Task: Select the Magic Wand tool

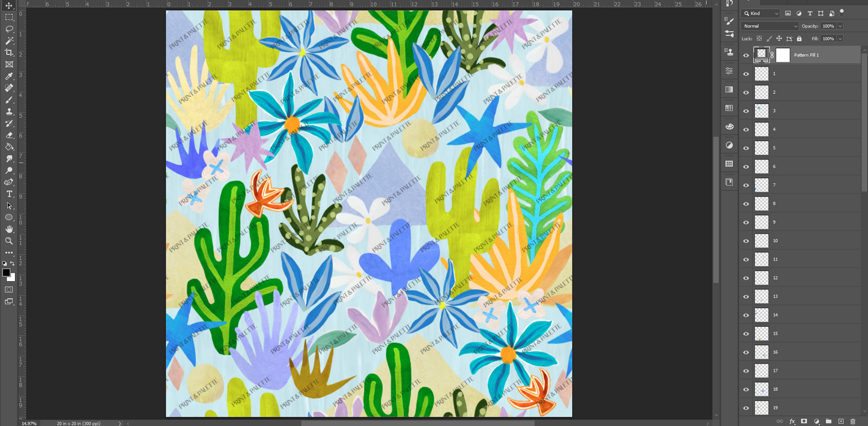Action: point(9,41)
